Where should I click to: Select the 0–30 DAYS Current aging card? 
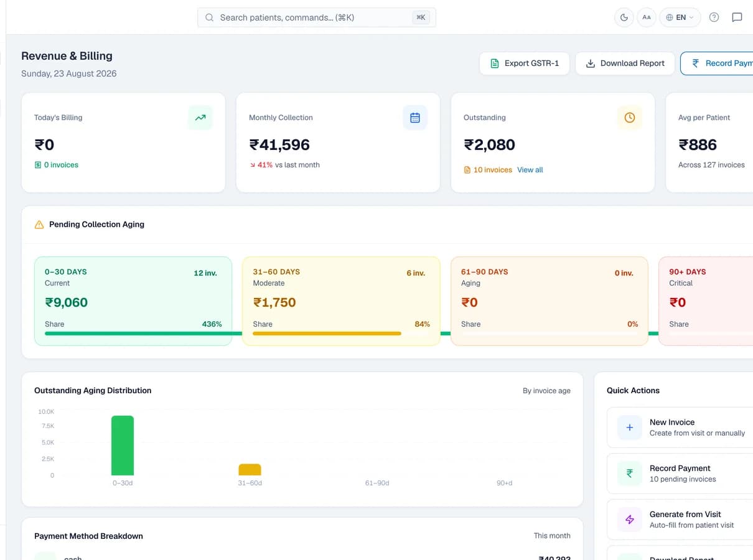133,301
